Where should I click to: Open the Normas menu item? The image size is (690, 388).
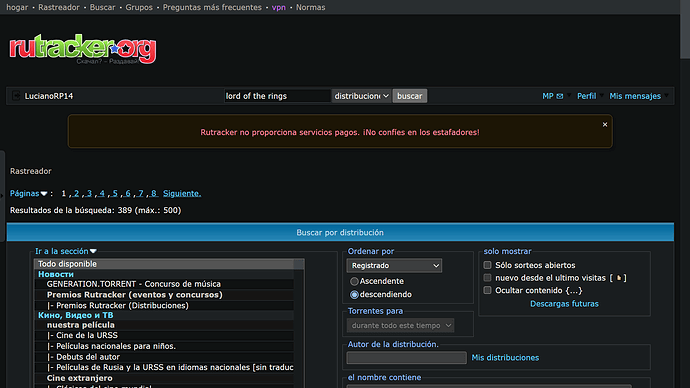tap(311, 7)
